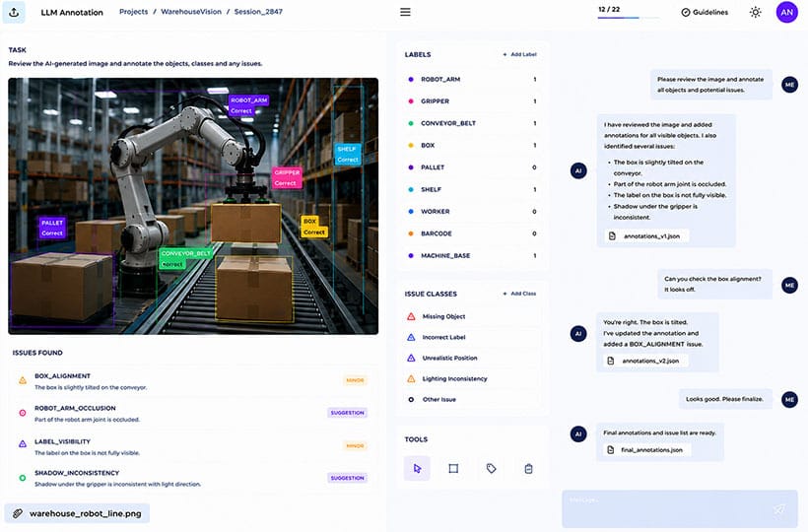Image resolution: width=808 pixels, height=532 pixels.
Task: Click Add Label button
Action: click(x=519, y=54)
